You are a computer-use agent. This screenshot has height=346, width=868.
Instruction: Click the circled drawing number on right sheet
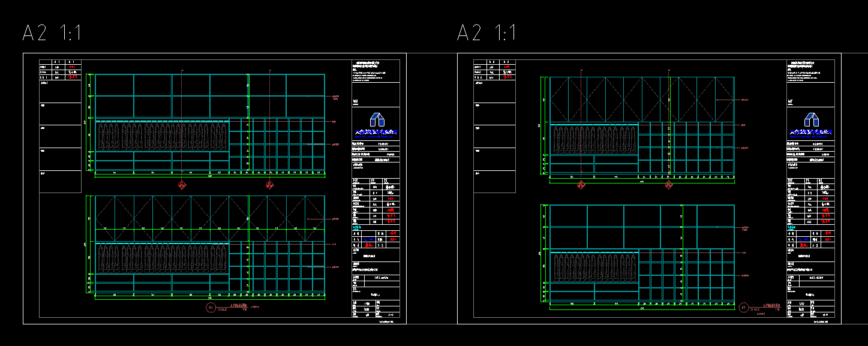744,308
